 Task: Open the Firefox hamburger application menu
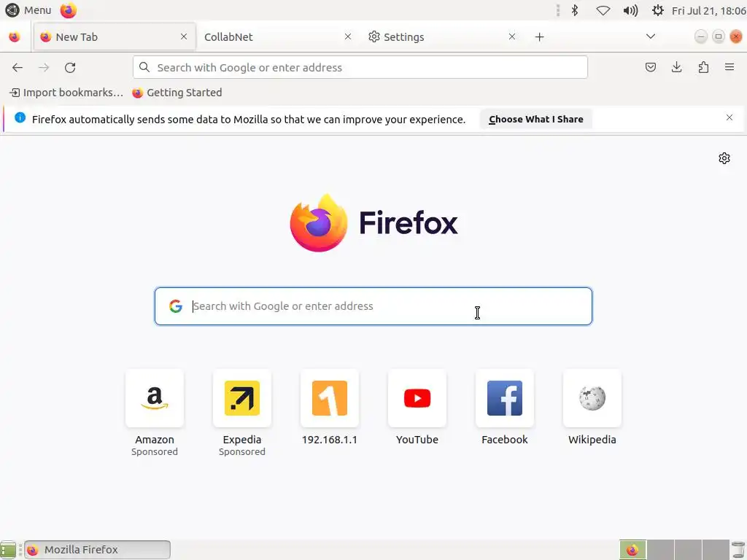pyautogui.click(x=729, y=67)
